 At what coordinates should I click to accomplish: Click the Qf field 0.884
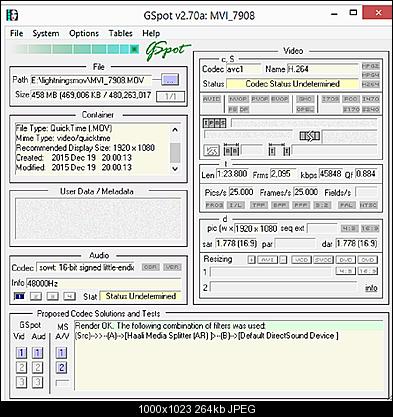366,174
